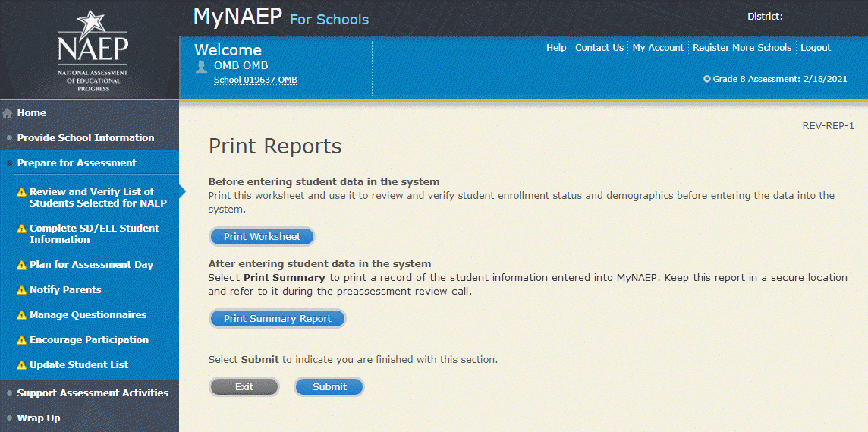This screenshot has width=868, height=432.
Task: Open the Help link in header
Action: tap(556, 47)
